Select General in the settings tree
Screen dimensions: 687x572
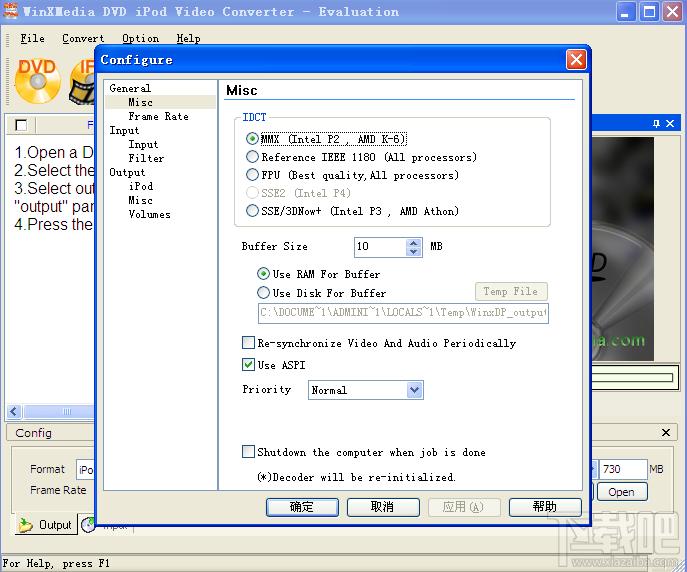[130, 88]
